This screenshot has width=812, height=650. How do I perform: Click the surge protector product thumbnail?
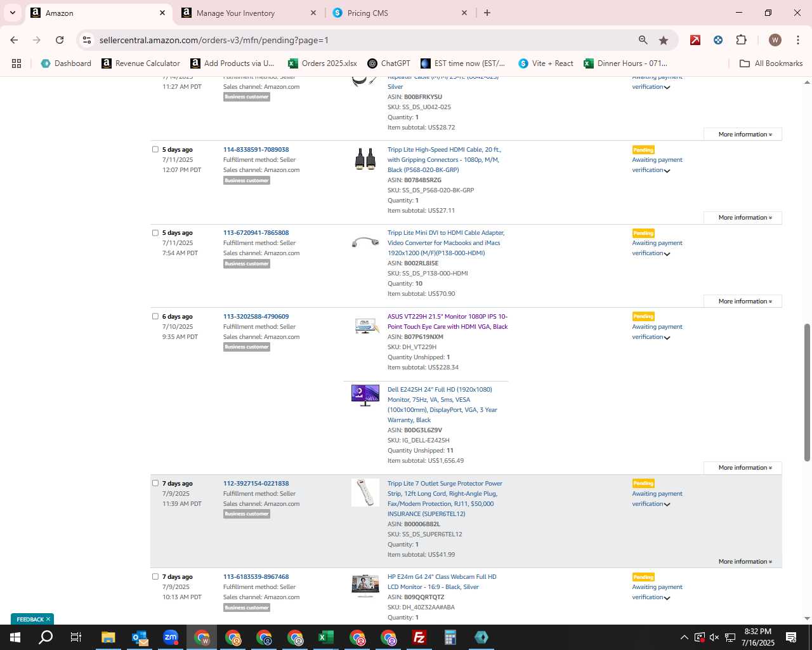365,493
